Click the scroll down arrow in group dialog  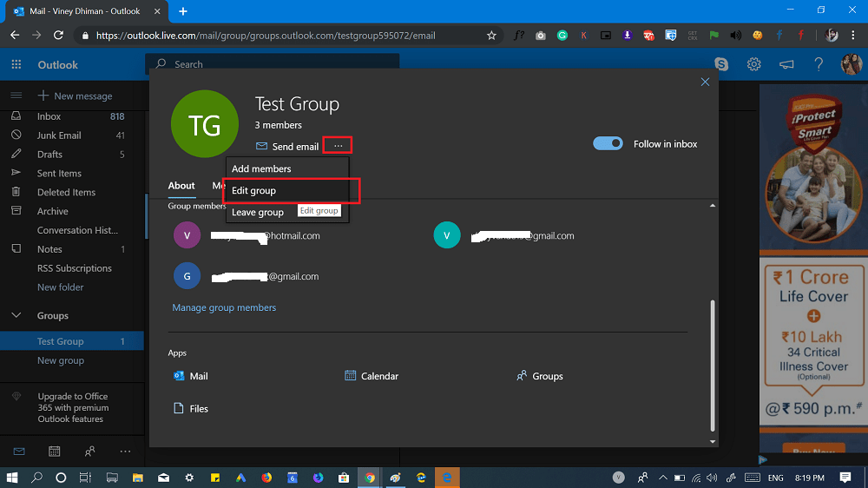tap(713, 441)
